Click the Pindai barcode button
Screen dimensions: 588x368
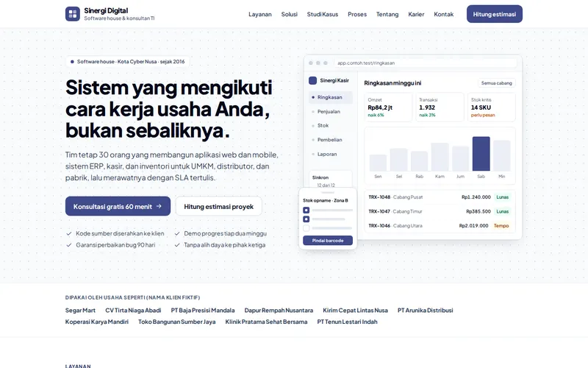(x=328, y=241)
